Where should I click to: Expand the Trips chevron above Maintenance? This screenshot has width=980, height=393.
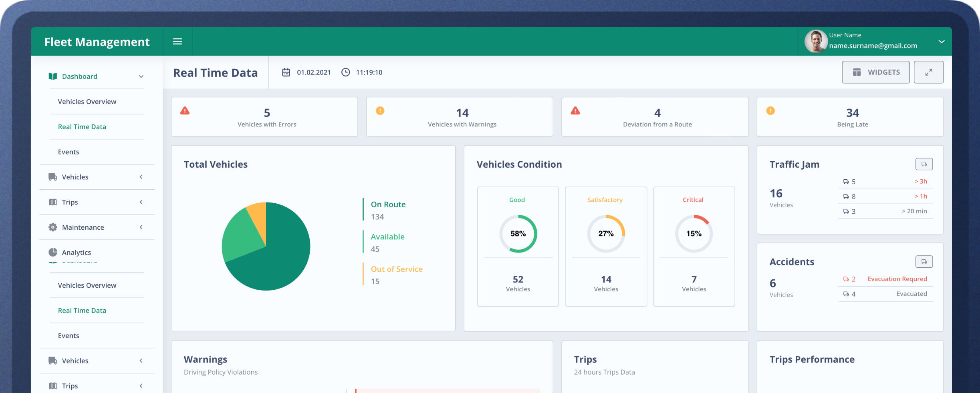pos(141,202)
